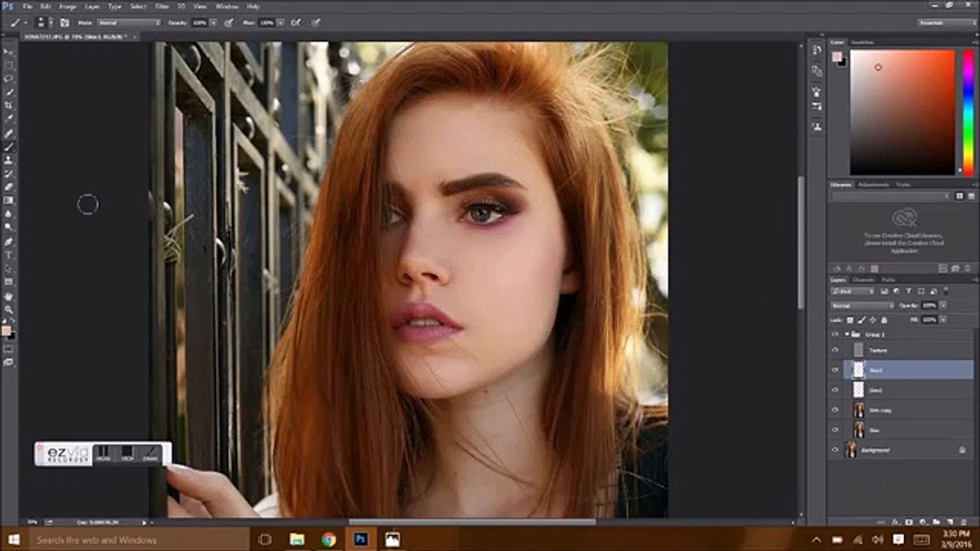The image size is (980, 551).
Task: Collapse the Group 1 folder
Action: coord(847,334)
